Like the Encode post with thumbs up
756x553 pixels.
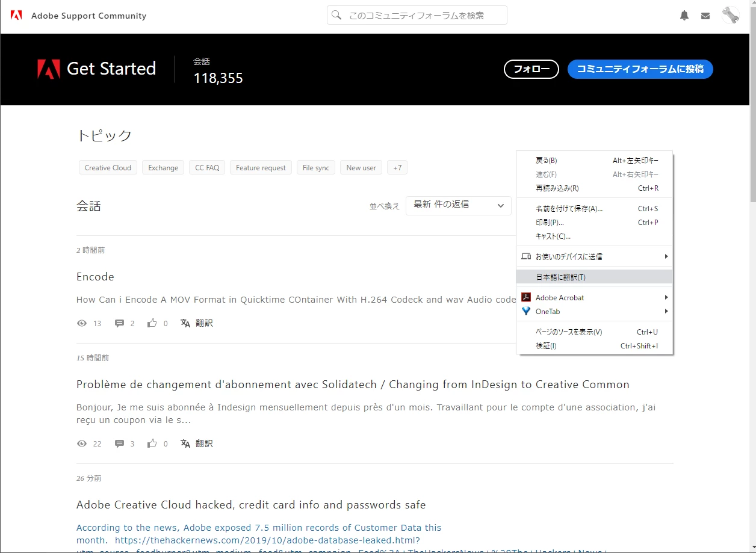click(153, 323)
